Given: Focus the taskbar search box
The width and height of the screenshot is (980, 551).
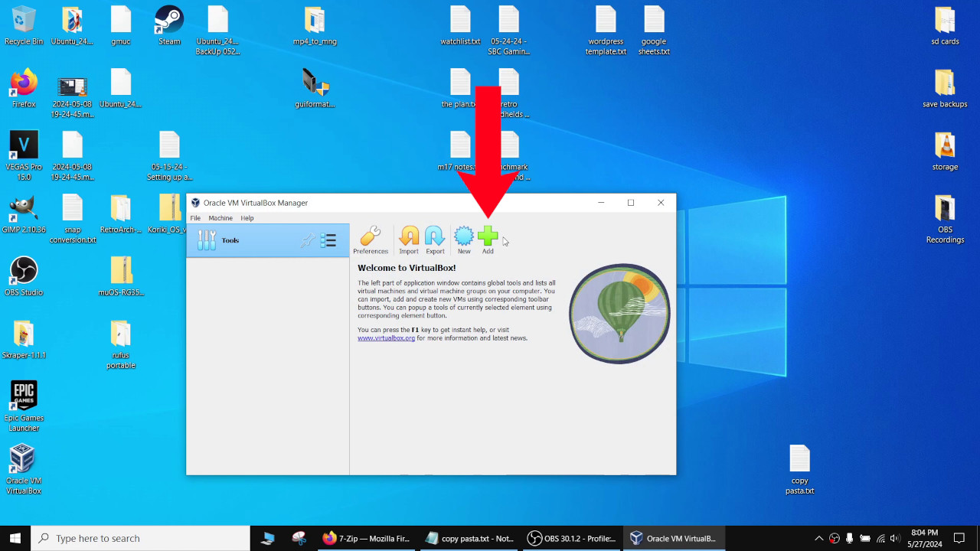Looking at the screenshot, I should [140, 538].
